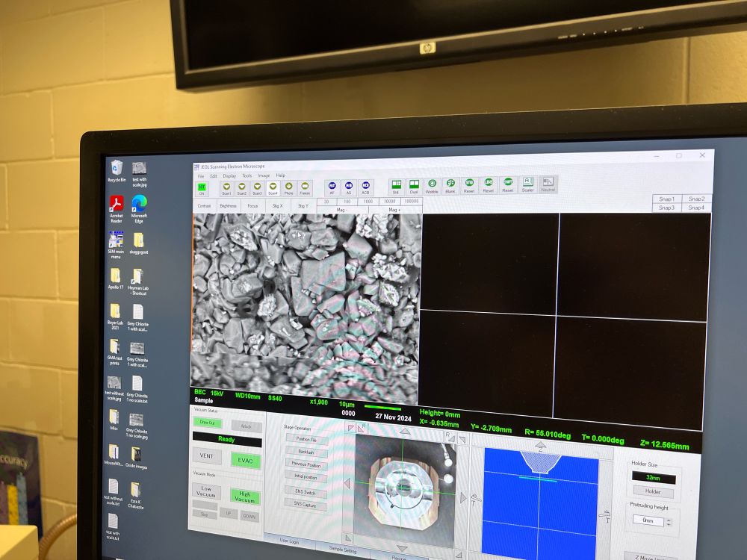
Task: Start the Scan2 scan mode
Action: [242, 189]
